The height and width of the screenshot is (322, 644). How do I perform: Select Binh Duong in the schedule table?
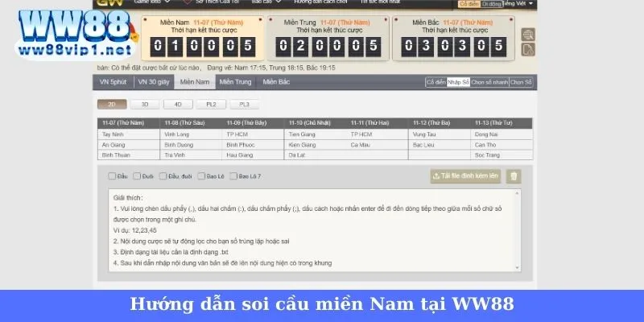point(179,145)
